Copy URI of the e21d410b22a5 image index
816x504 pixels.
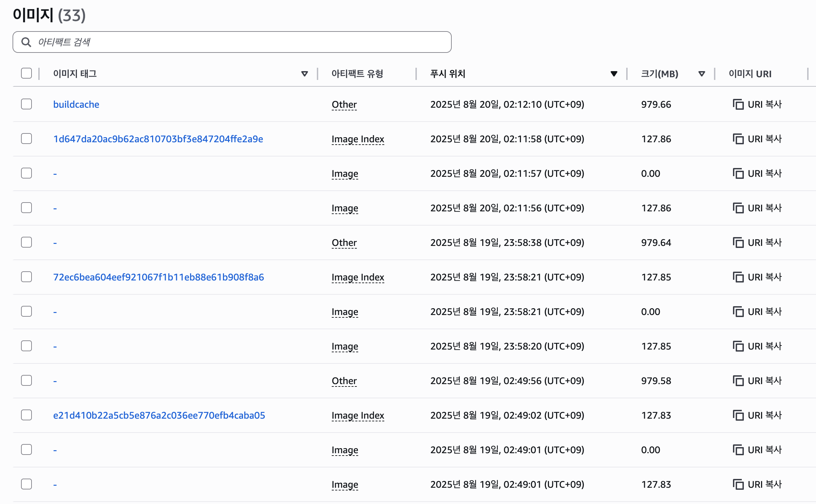coord(757,415)
